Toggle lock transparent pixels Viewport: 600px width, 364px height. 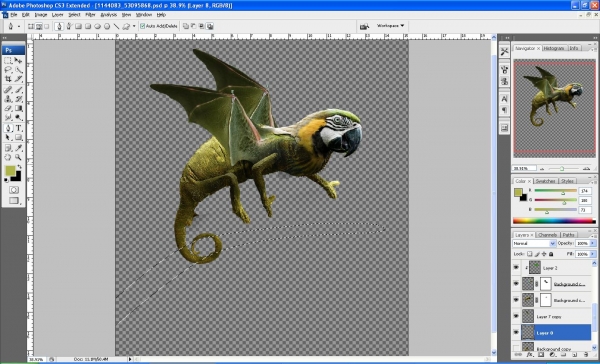pos(530,254)
